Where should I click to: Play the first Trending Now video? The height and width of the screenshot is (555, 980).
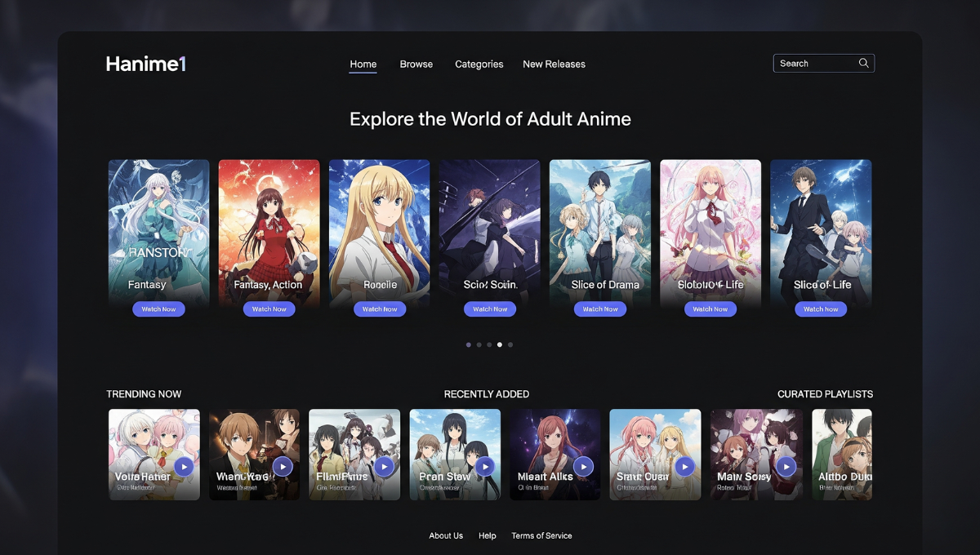pos(184,466)
